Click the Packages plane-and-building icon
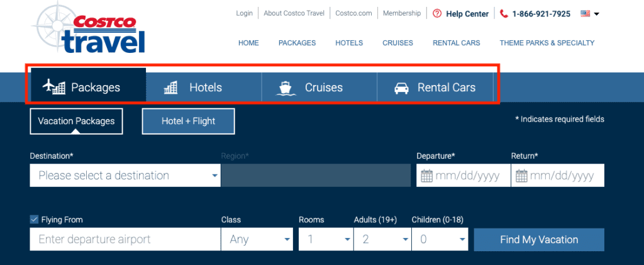This screenshot has width=644, height=265. coord(54,87)
